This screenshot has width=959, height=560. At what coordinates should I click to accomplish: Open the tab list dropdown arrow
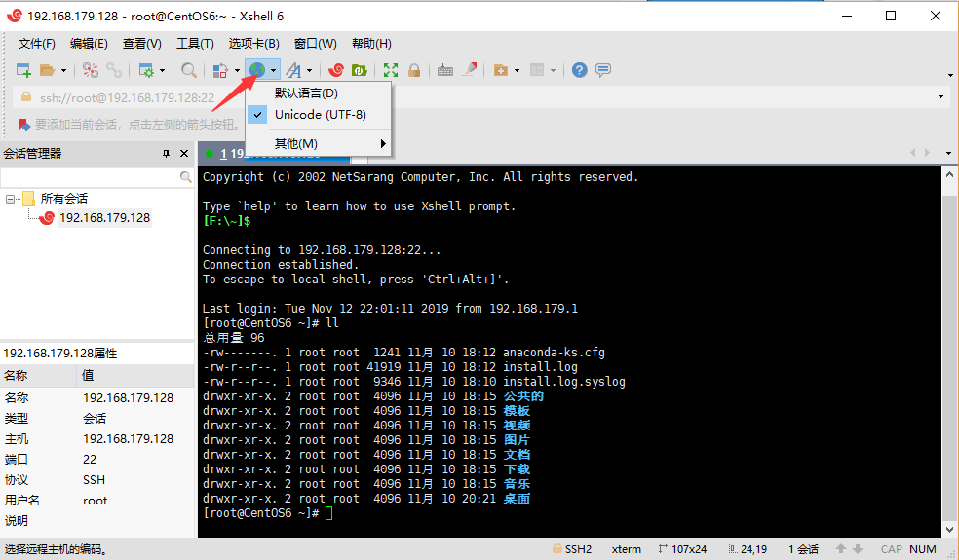(948, 153)
